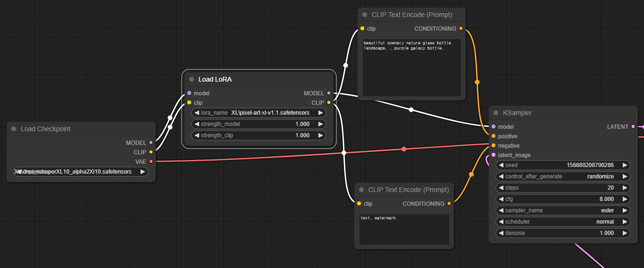
Task: Click the LATENT output socket on KSampler
Action: (633, 127)
